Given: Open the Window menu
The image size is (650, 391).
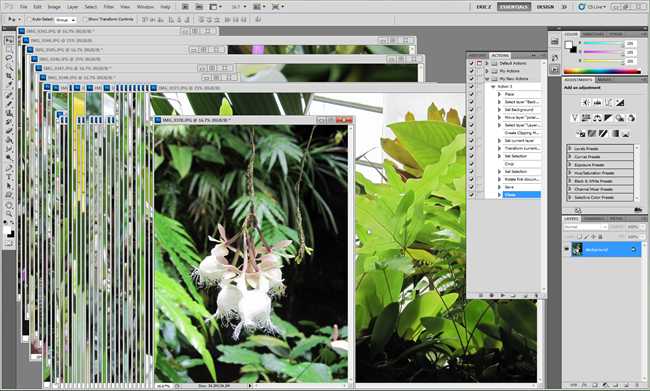Looking at the screenshot, I should (145, 7).
